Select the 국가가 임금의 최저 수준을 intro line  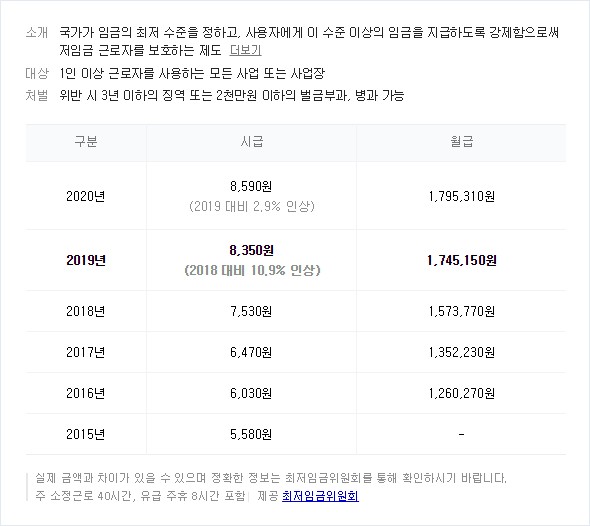click(309, 32)
